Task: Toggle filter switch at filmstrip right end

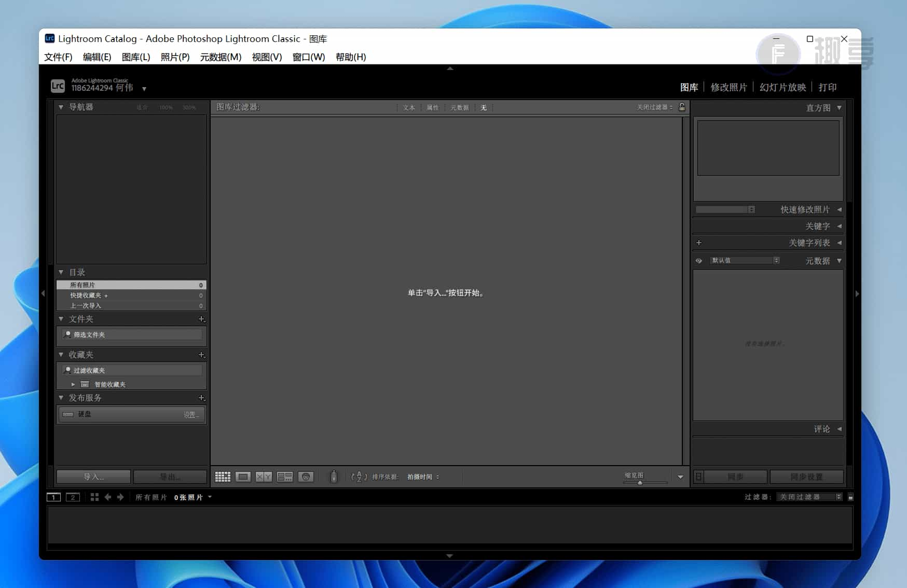Action: pos(850,497)
